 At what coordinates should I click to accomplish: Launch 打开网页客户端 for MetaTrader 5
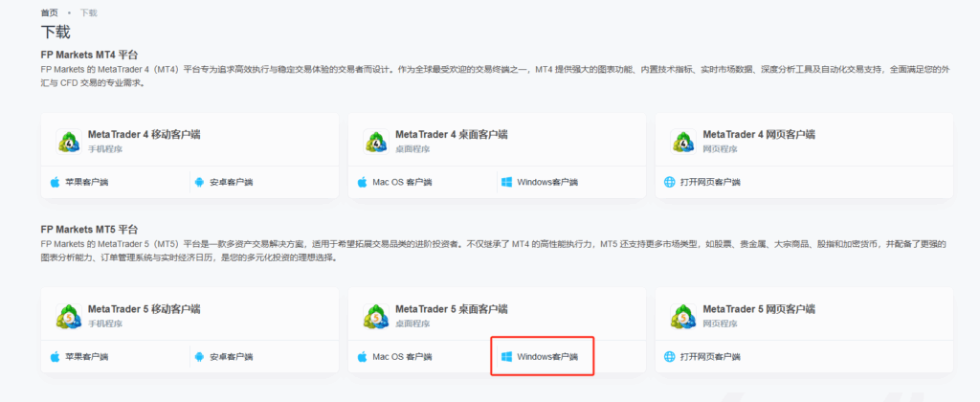[x=708, y=357]
